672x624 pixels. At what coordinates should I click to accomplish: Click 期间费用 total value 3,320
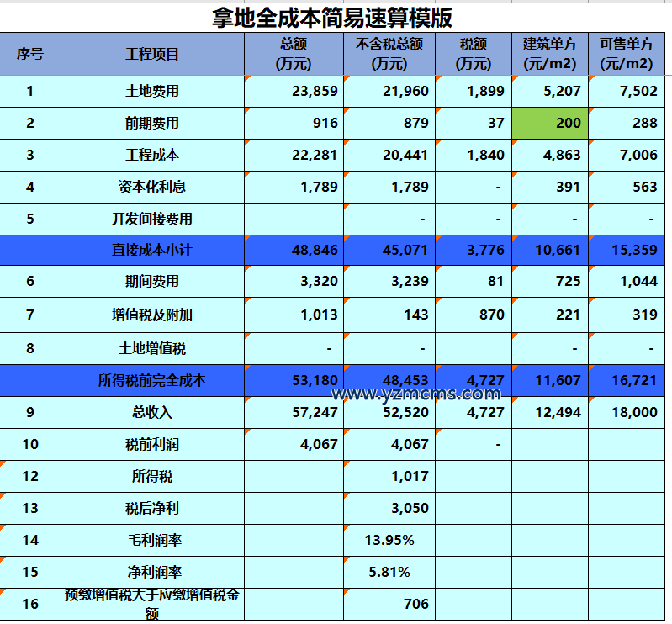[294, 282]
